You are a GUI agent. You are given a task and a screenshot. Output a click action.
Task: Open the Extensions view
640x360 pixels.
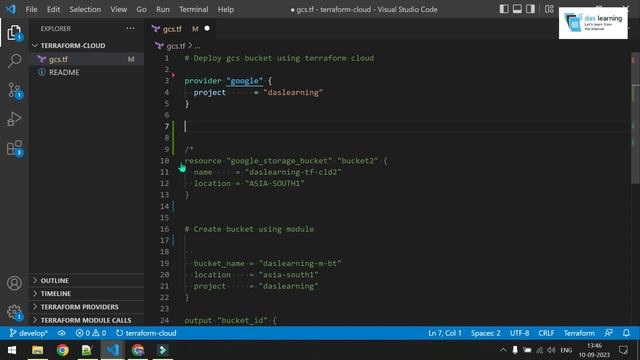[14, 148]
